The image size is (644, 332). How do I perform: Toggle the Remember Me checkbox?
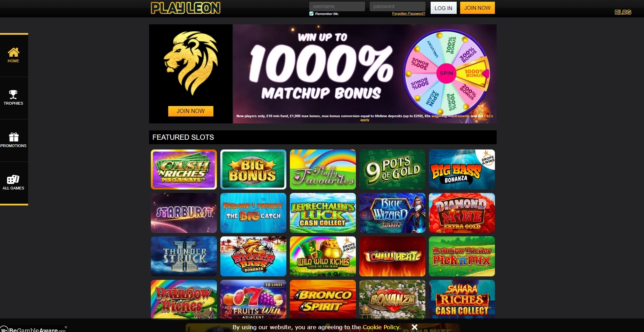(311, 14)
